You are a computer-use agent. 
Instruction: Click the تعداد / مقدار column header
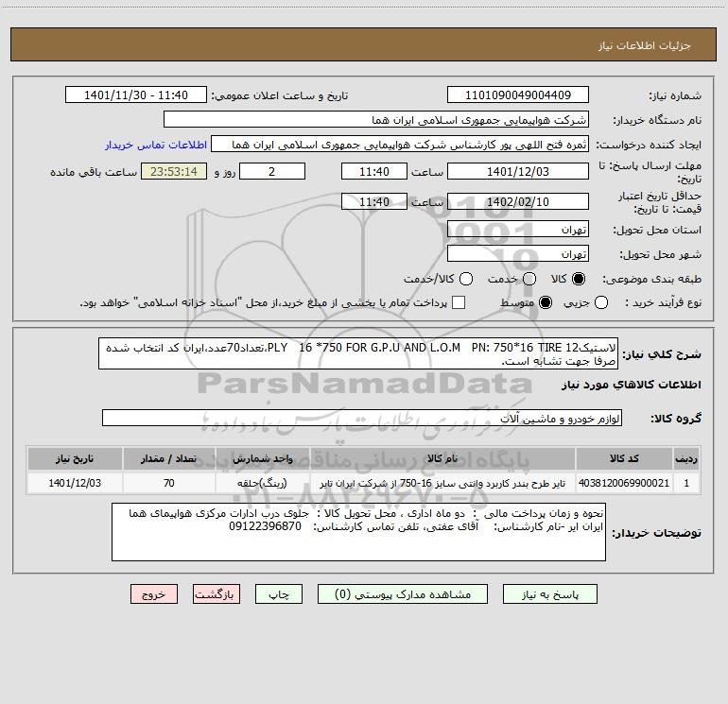pos(169,458)
